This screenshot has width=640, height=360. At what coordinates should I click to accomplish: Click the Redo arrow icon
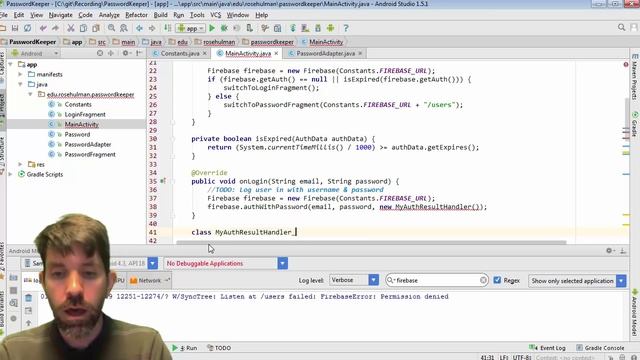click(x=56, y=28)
